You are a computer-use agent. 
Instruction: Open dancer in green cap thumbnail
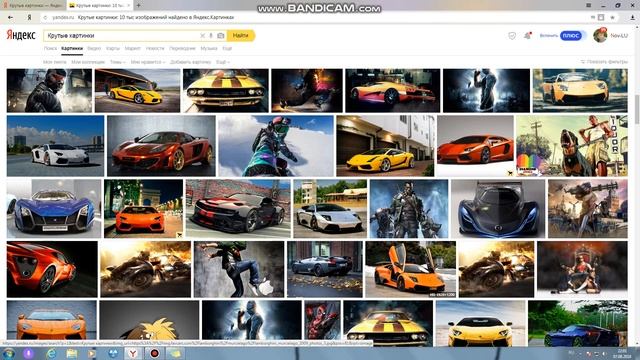[239, 269]
